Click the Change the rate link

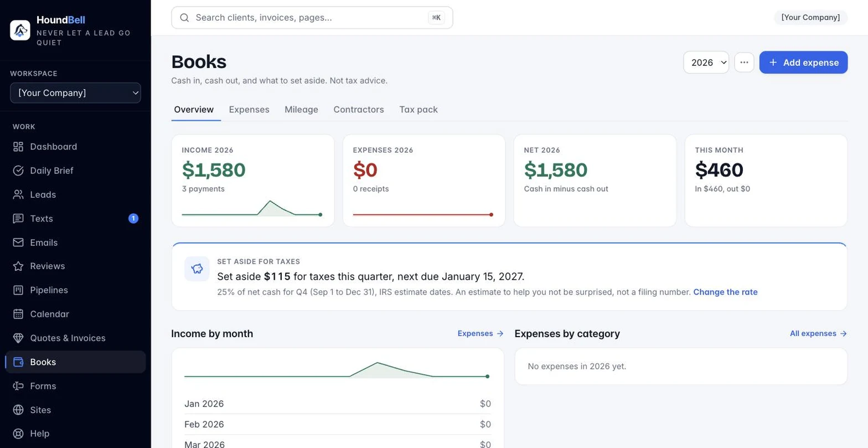pos(725,292)
